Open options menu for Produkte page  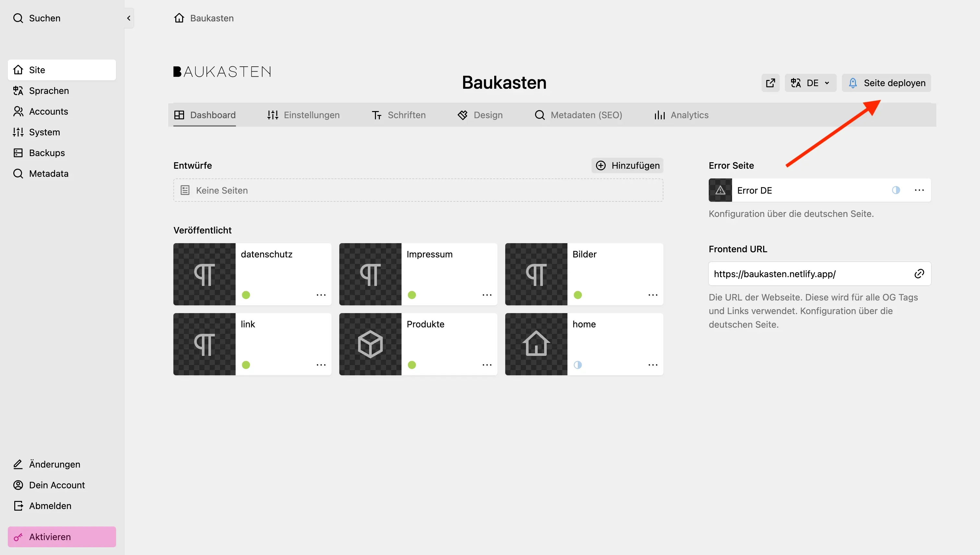click(x=487, y=365)
